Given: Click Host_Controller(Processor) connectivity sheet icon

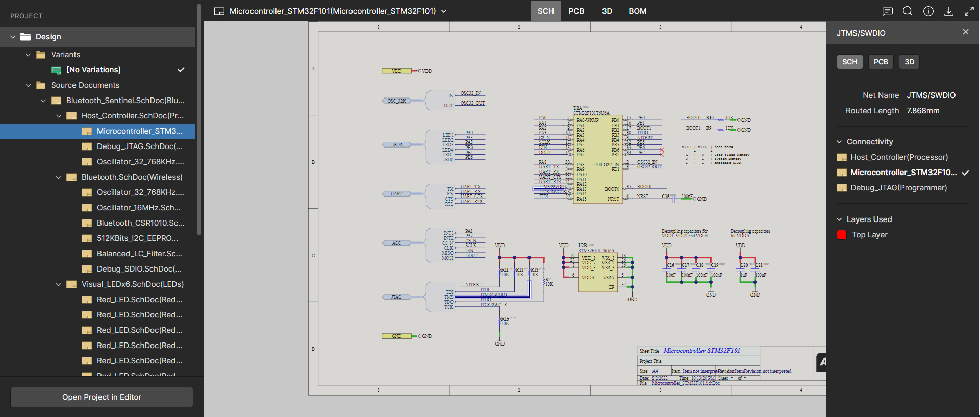Looking at the screenshot, I should pyautogui.click(x=842, y=157).
